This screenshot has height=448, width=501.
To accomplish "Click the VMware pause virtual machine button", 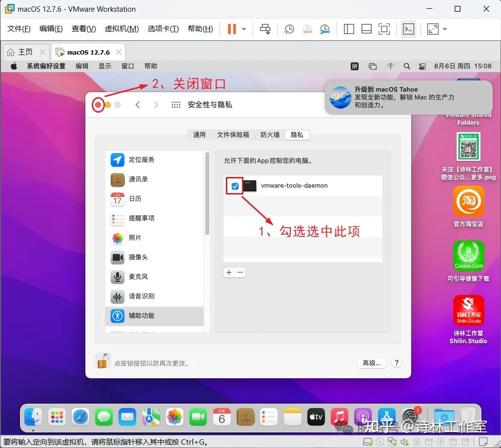I will coord(232,29).
